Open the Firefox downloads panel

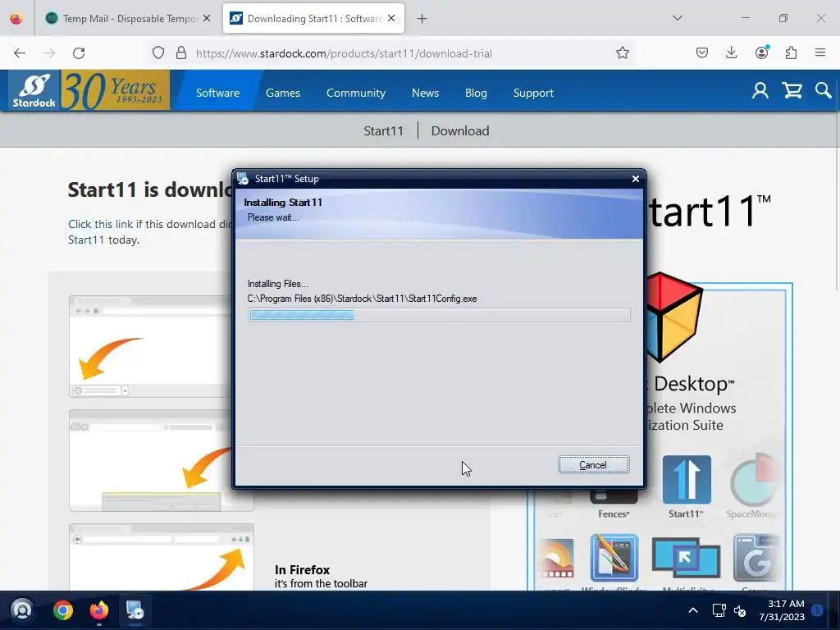coord(731,53)
